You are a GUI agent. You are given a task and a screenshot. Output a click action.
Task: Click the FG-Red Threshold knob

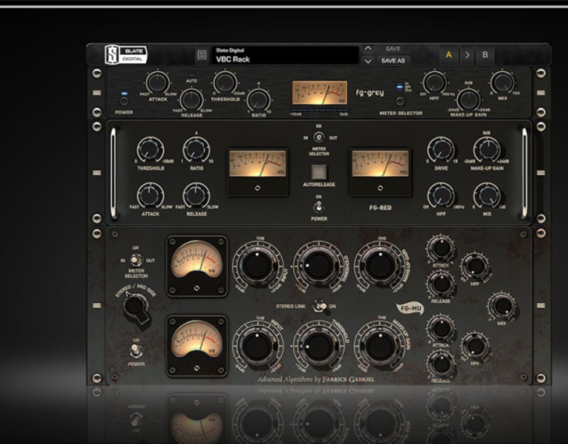(x=150, y=150)
